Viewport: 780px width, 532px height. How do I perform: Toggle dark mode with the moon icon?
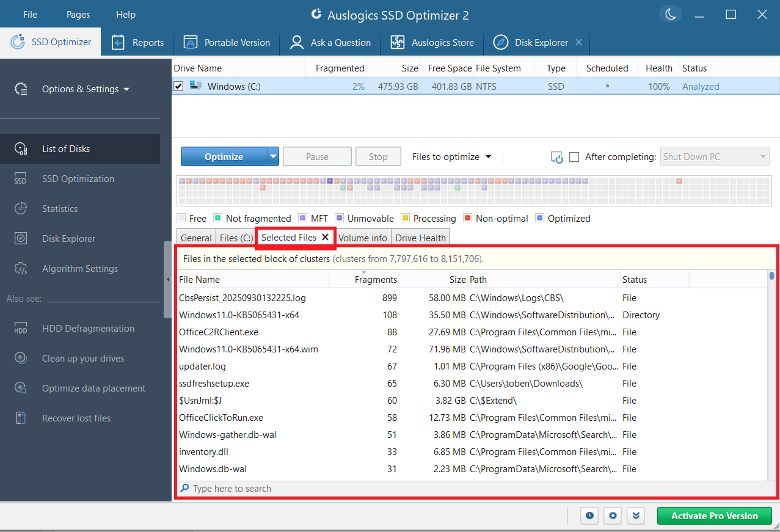click(x=670, y=14)
